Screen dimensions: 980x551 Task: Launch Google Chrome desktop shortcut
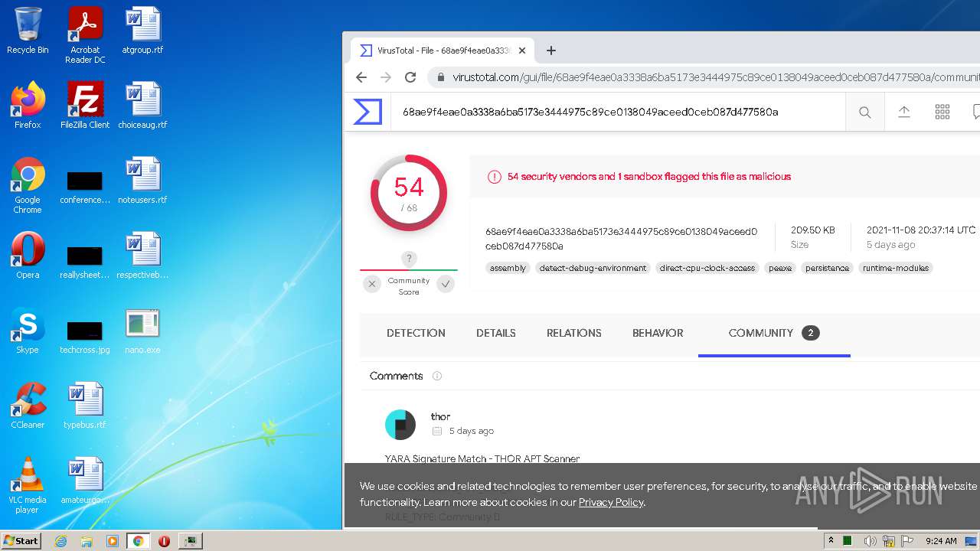[28, 185]
